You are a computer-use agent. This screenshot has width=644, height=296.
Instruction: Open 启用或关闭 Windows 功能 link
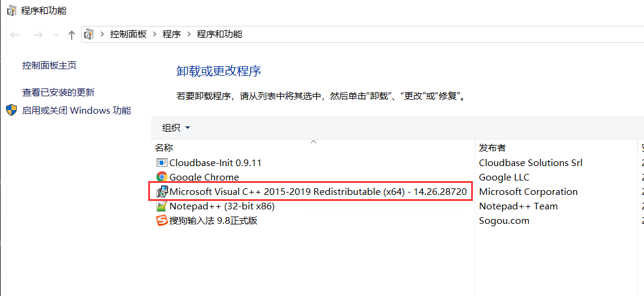(77, 110)
